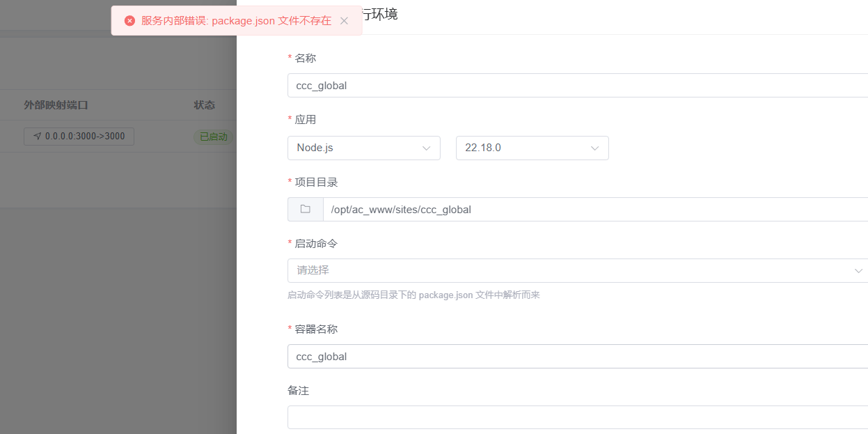Click the Node.js dropdown chevron
The height and width of the screenshot is (434, 868).
coord(426,148)
